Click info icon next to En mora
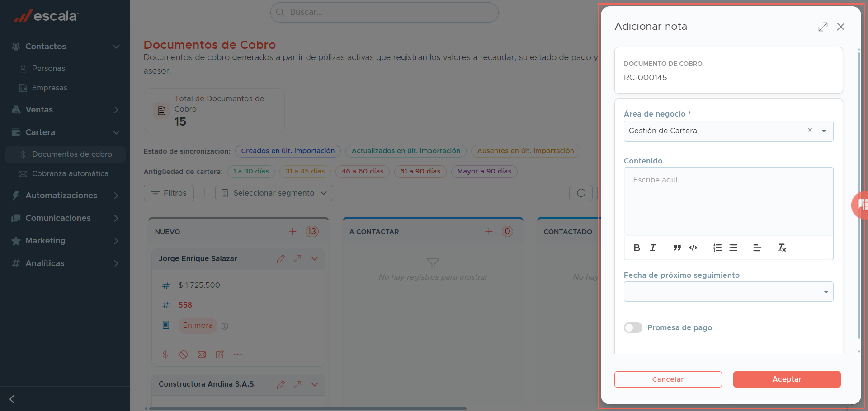The height and width of the screenshot is (411, 868). coord(225,326)
